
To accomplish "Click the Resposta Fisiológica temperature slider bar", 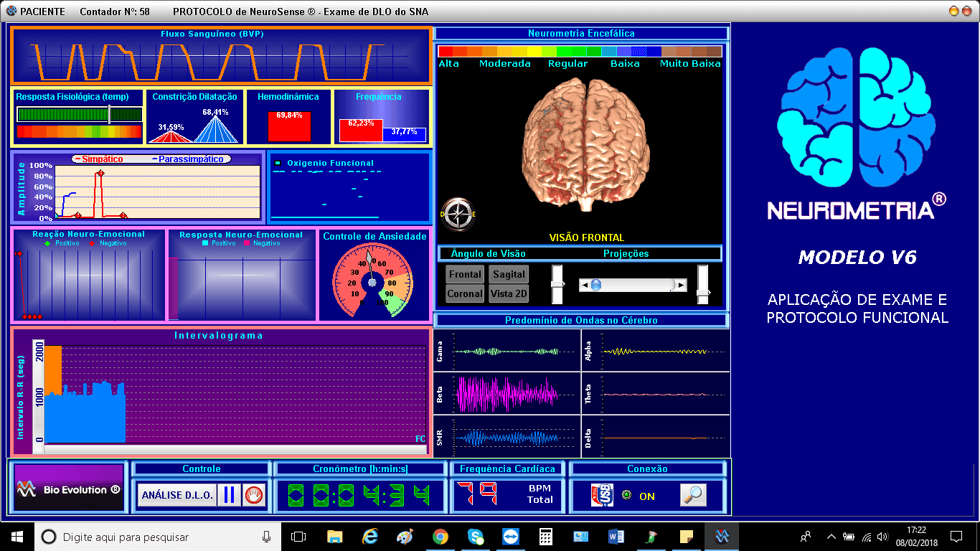I will [79, 114].
